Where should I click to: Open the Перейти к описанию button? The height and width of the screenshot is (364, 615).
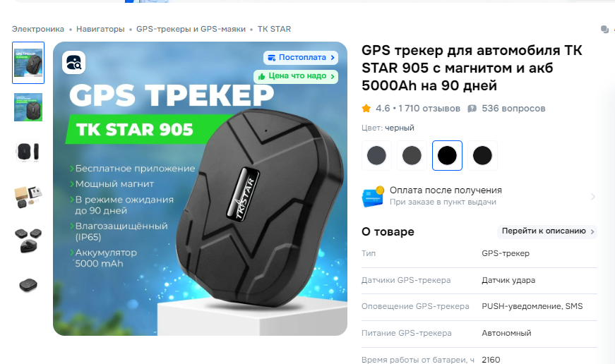[x=547, y=231]
